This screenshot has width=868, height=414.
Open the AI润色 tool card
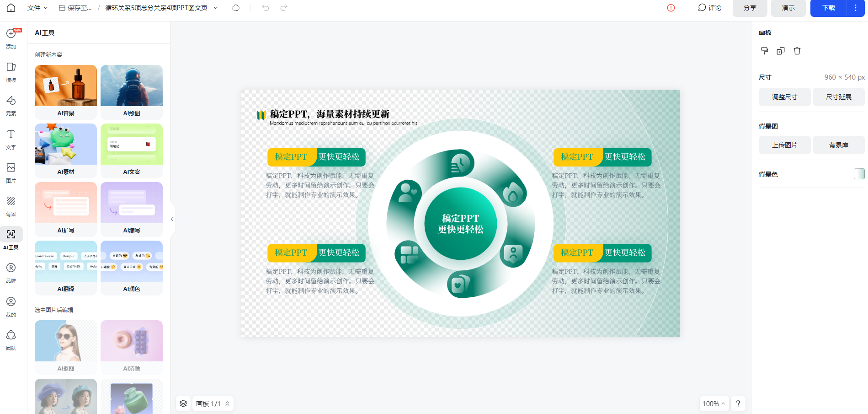(x=132, y=268)
